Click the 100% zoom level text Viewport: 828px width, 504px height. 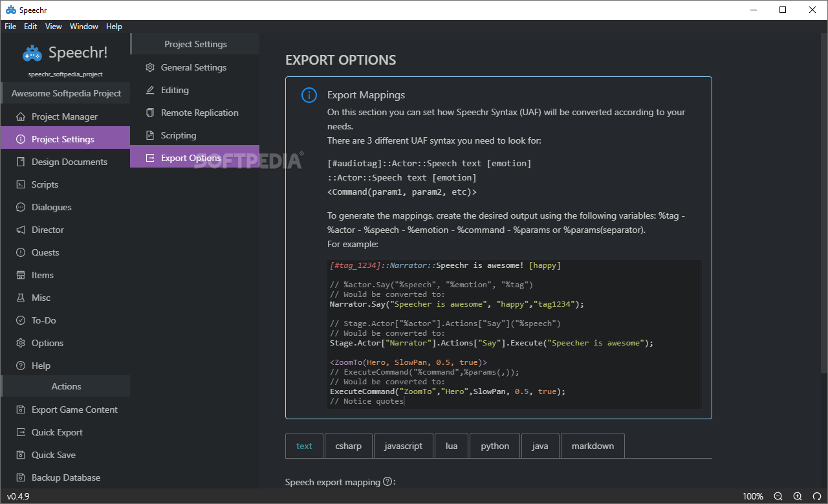tap(752, 496)
